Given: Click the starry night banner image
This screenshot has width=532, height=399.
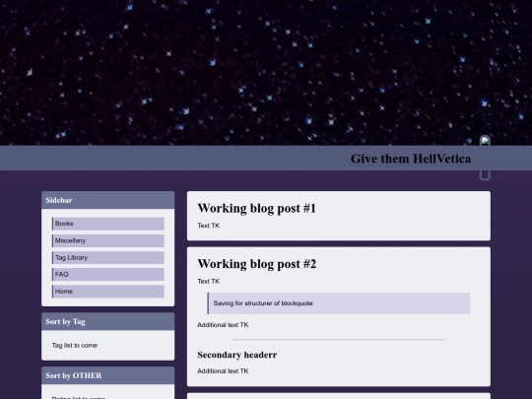Looking at the screenshot, I should [x=266, y=73].
